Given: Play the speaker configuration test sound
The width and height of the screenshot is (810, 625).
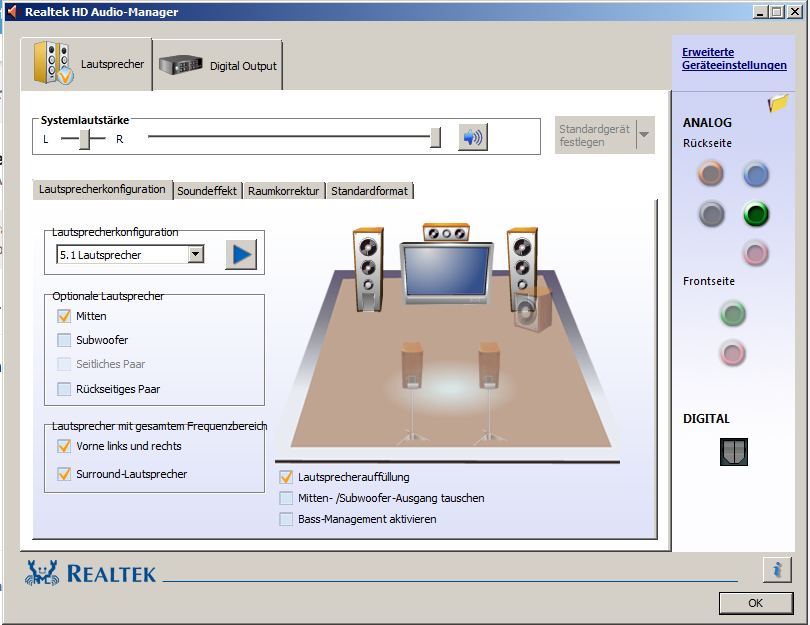Looking at the screenshot, I should pyautogui.click(x=240, y=255).
